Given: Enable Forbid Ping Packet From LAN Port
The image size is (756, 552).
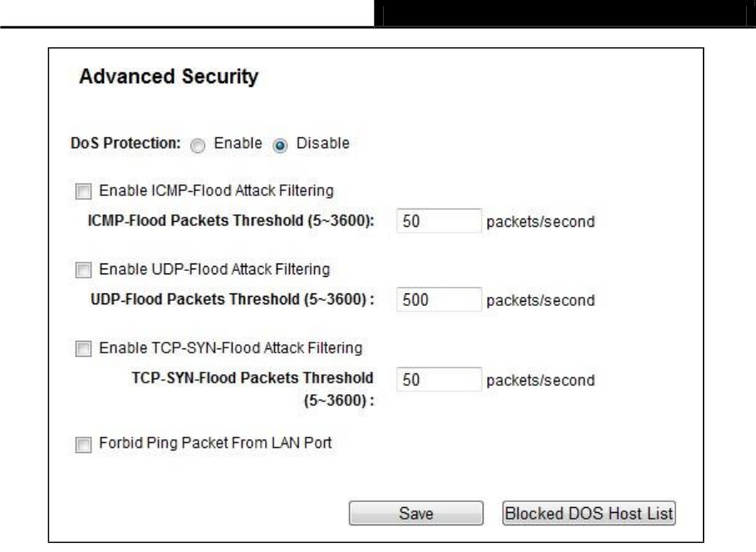Looking at the screenshot, I should pos(81,445).
